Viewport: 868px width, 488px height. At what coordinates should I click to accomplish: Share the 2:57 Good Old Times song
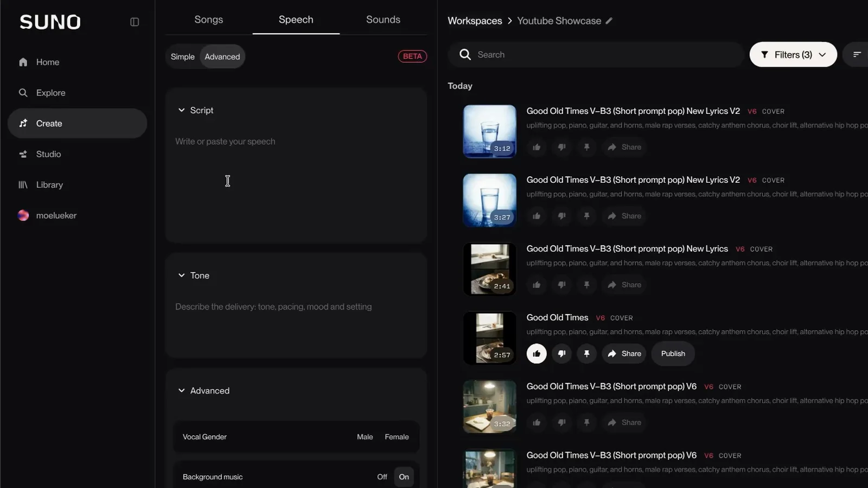point(624,354)
